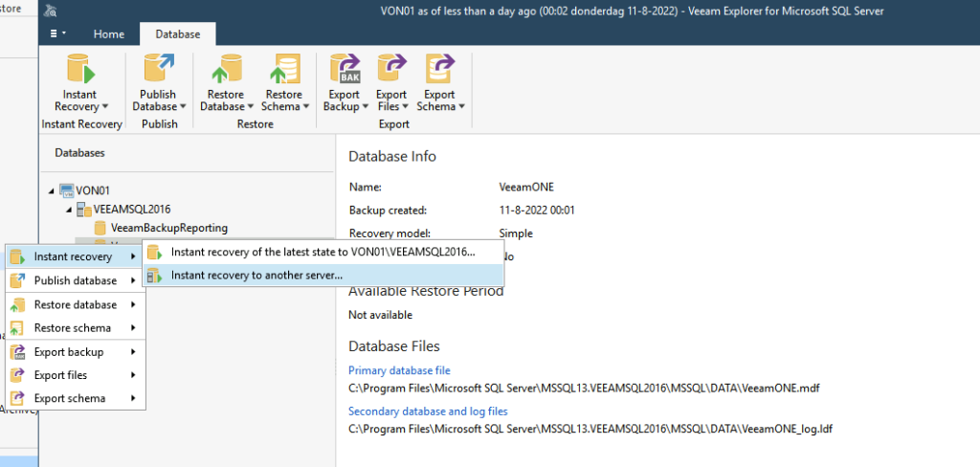Click the Restore Database ribbon icon
This screenshot has width=980, height=467.
click(225, 71)
